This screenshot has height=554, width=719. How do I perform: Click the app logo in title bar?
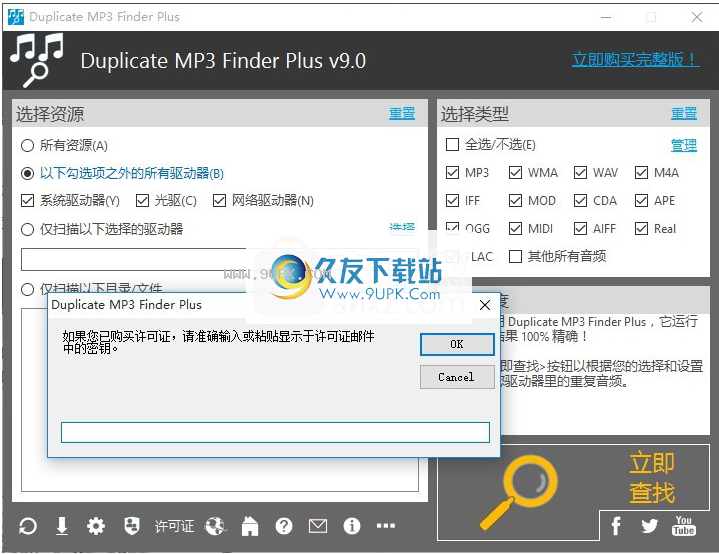[16, 17]
